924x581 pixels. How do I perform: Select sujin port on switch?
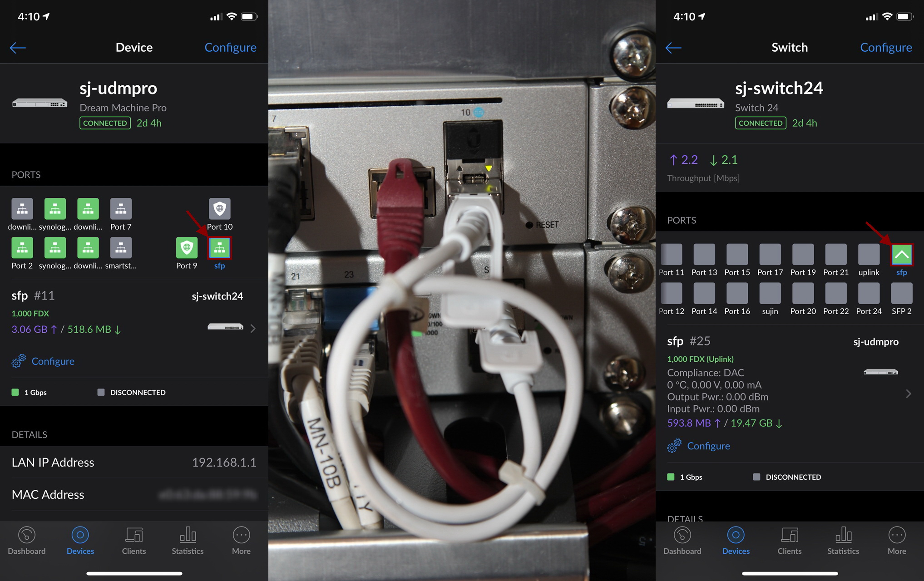(770, 294)
